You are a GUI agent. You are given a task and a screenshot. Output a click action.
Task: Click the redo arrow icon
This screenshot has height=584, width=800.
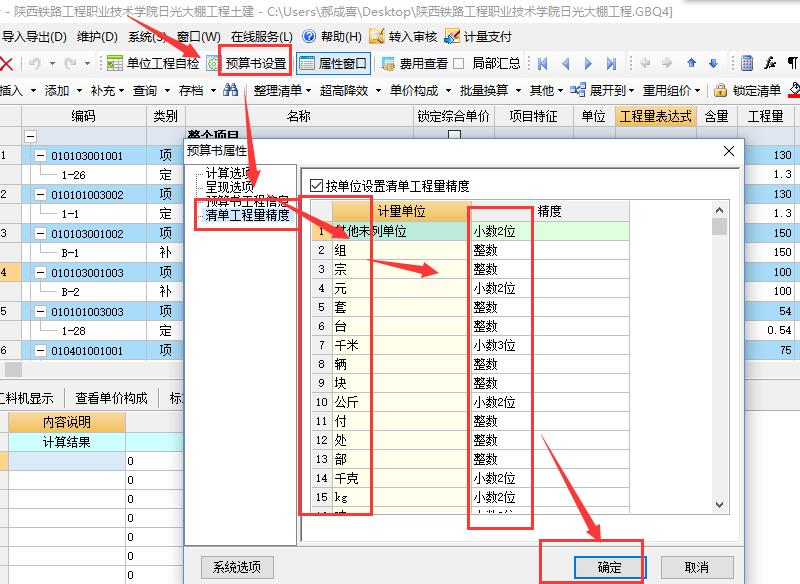[x=70, y=64]
